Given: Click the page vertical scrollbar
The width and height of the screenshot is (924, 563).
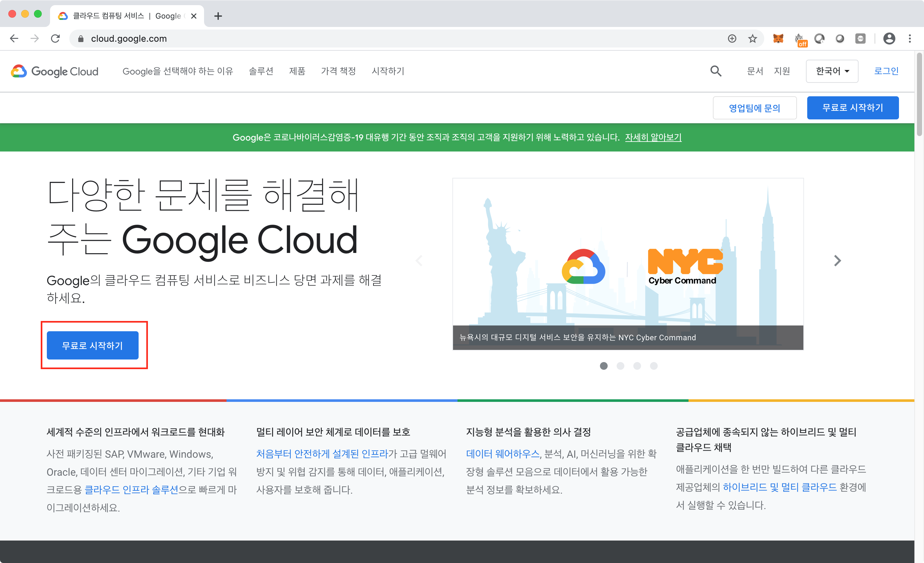Looking at the screenshot, I should point(919,94).
